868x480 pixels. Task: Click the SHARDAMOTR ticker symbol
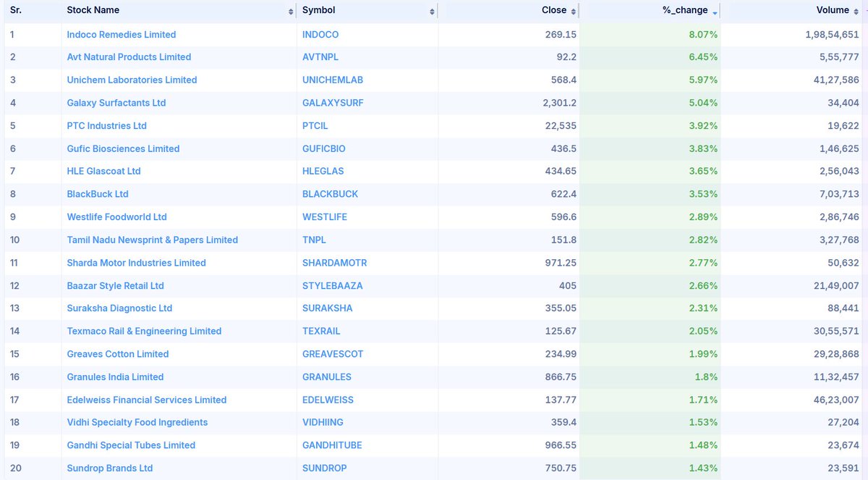(335, 263)
